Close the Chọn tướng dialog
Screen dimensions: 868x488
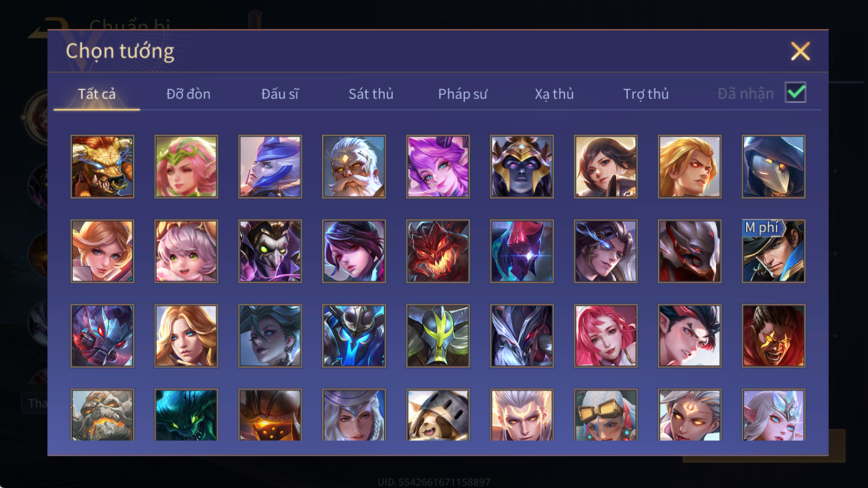click(800, 51)
